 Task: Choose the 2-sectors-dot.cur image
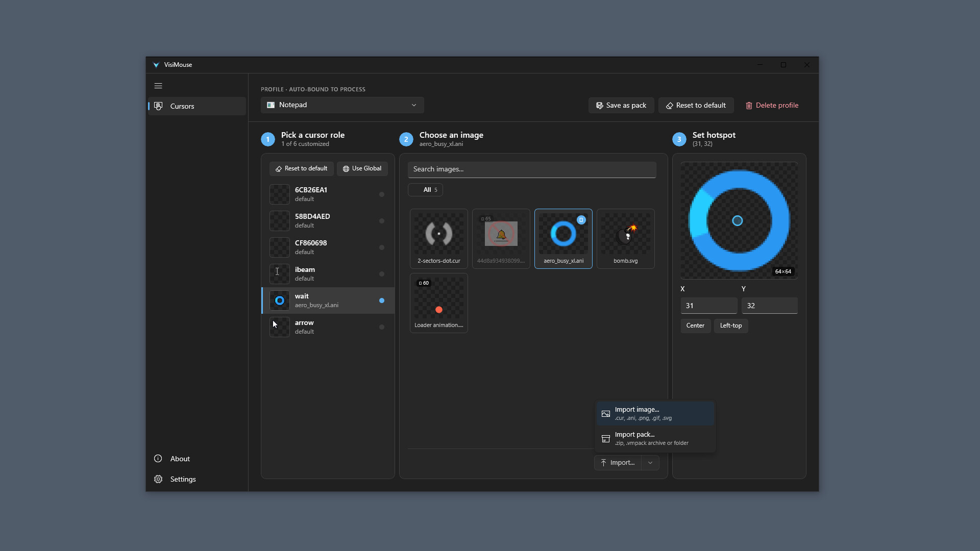coord(439,239)
